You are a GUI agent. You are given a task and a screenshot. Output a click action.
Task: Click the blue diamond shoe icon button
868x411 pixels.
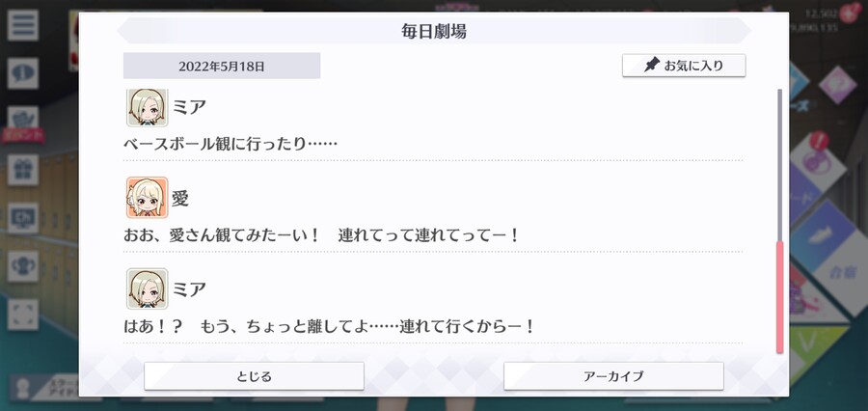[822, 237]
